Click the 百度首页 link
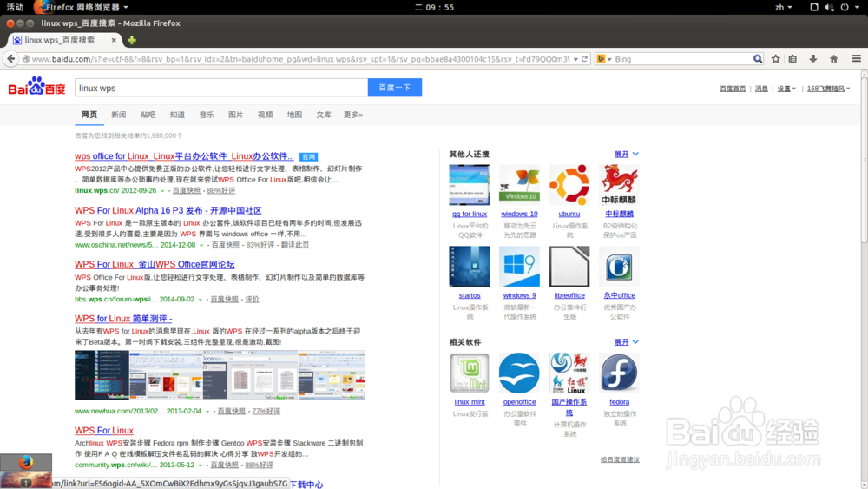The height and width of the screenshot is (489, 868). tap(733, 89)
